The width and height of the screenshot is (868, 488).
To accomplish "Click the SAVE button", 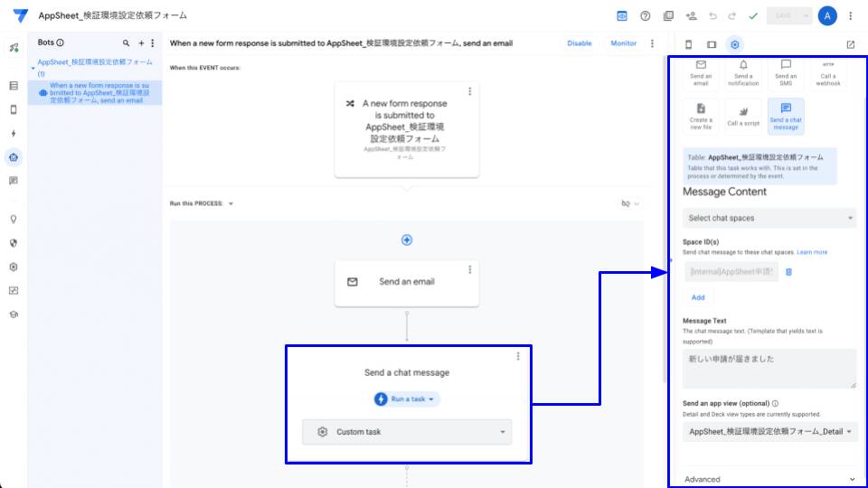I will click(783, 16).
